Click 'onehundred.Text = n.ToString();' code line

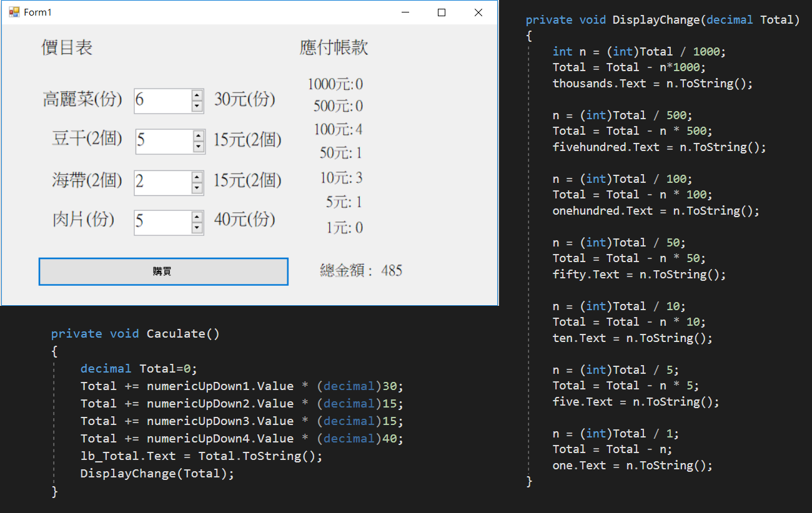(656, 211)
